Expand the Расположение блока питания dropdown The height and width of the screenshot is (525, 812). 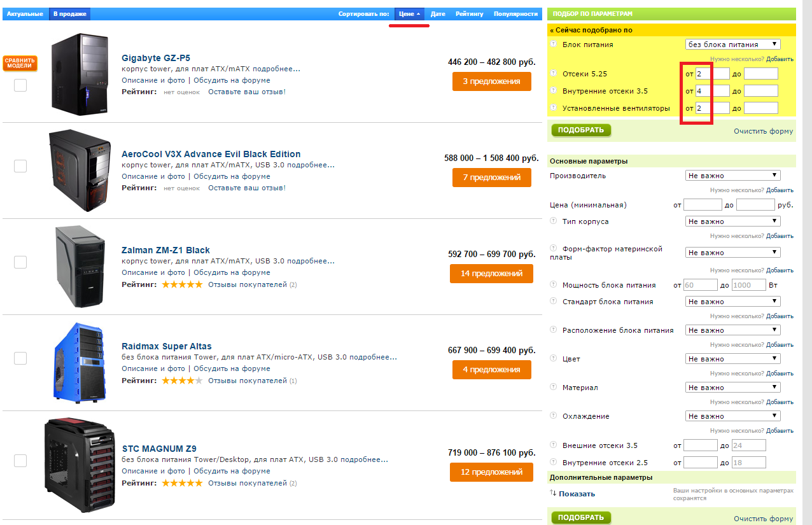(x=733, y=330)
